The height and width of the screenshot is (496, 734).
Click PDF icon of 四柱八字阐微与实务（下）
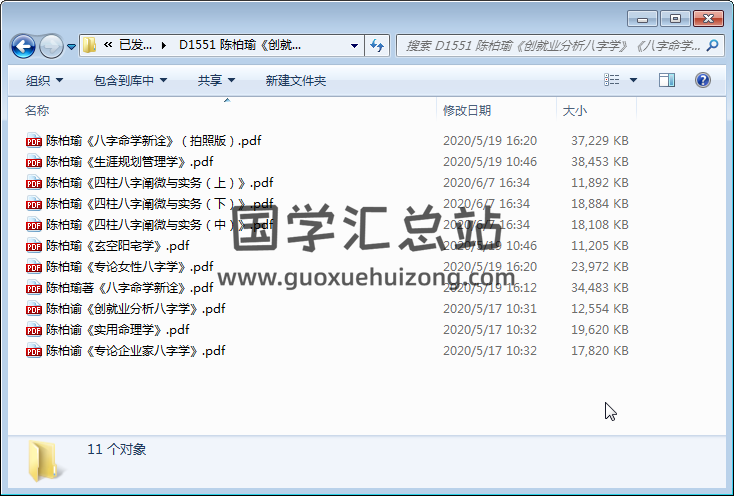pos(34,204)
